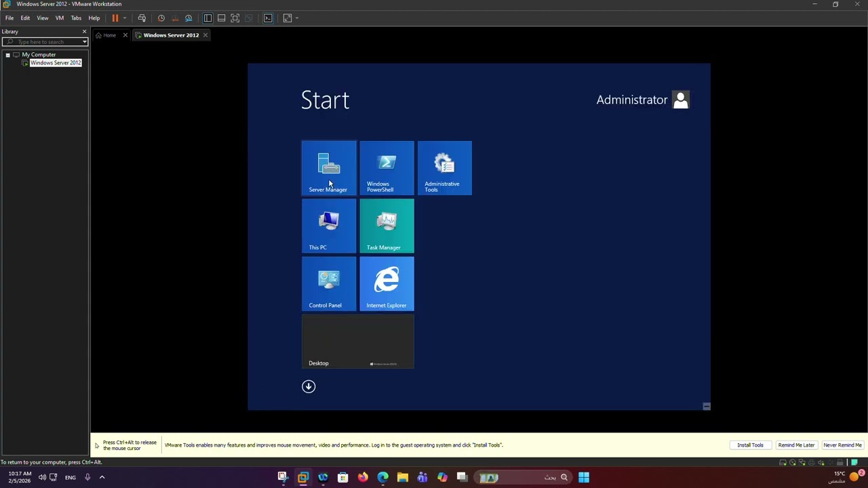Open the taskbar clock showing 10:17 AM
Viewport: 868px width, 488px height.
pyautogui.click(x=20, y=477)
